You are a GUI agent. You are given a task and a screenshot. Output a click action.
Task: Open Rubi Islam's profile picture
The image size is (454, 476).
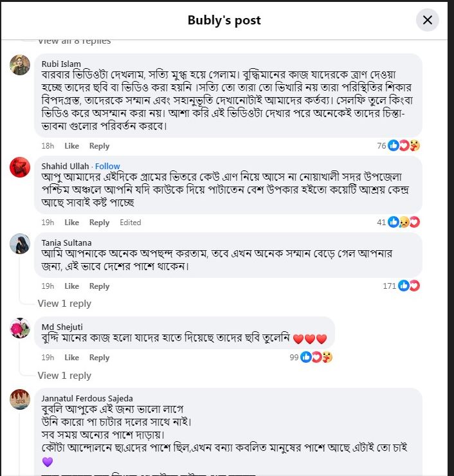[x=20, y=65]
